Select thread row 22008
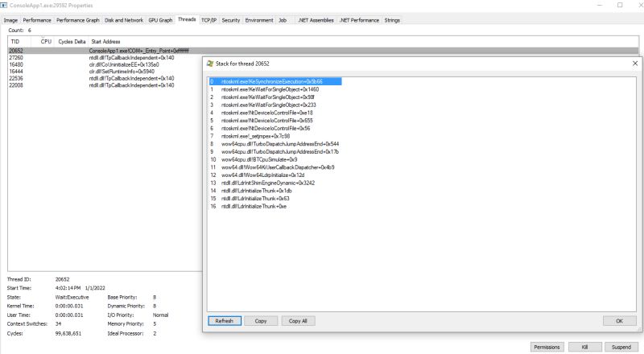The width and height of the screenshot is (644, 354). 105,85
